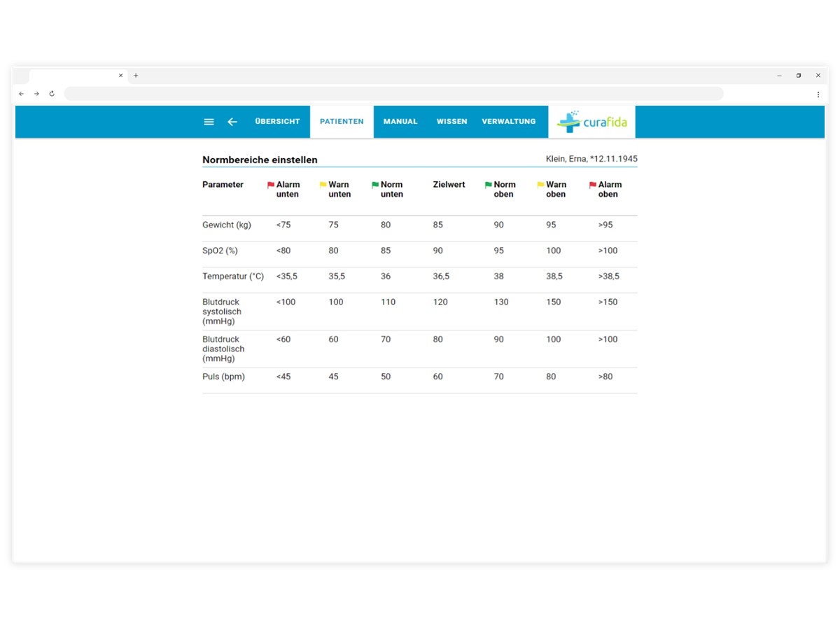Click Zielwert value 85 for Gewicht
Image resolution: width=840 pixels, height=630 pixels.
[438, 225]
